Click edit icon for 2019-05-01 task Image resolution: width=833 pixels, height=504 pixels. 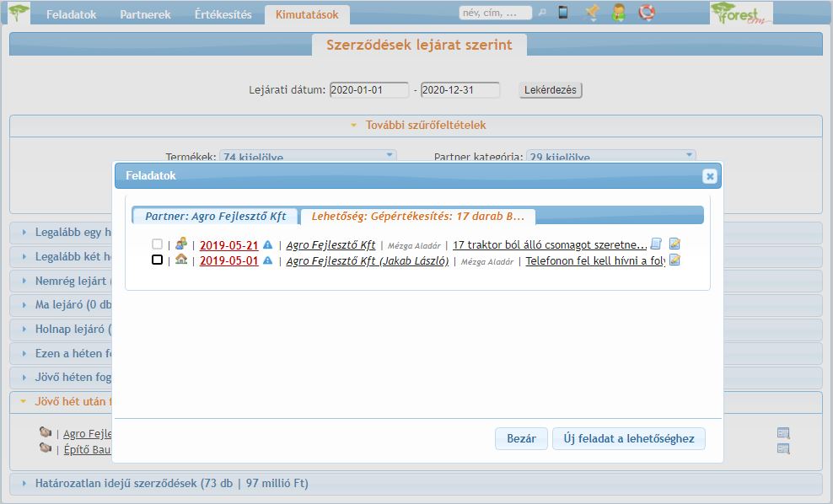tap(674, 260)
